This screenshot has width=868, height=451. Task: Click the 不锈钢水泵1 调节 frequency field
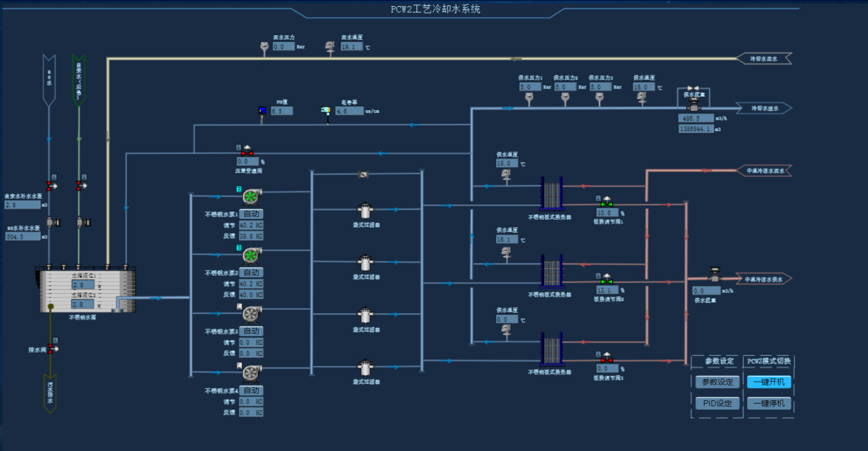(249, 225)
